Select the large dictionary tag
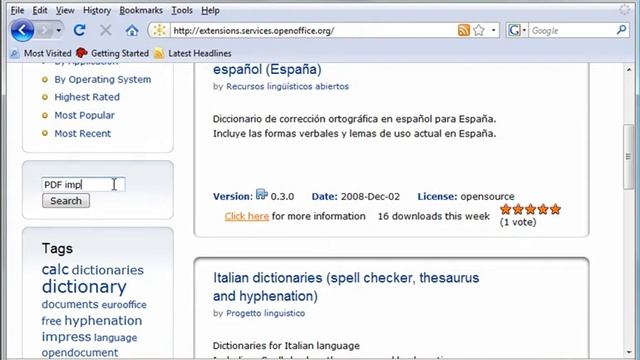 (x=84, y=287)
